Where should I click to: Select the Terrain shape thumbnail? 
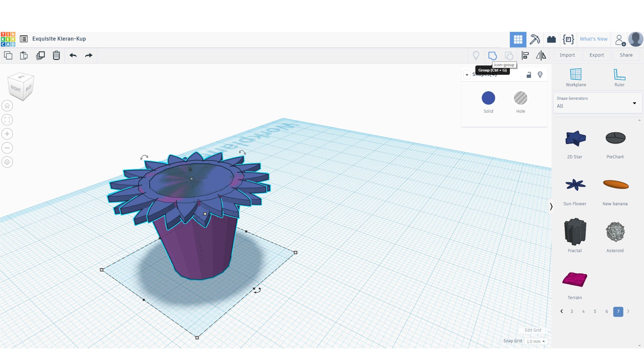(x=575, y=280)
